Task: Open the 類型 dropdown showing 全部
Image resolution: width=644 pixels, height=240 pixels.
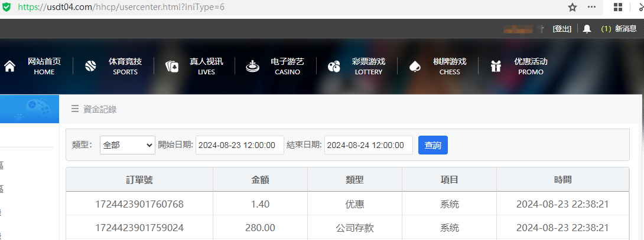Action: 127,145
